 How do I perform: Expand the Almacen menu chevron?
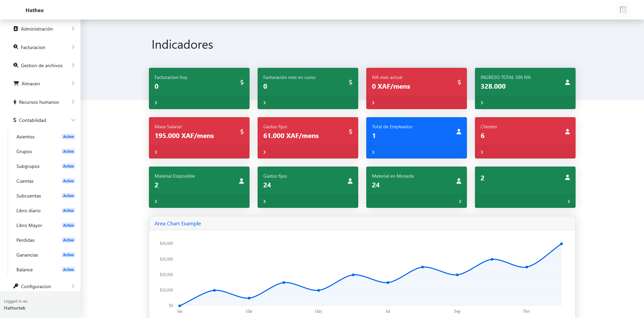click(x=73, y=83)
